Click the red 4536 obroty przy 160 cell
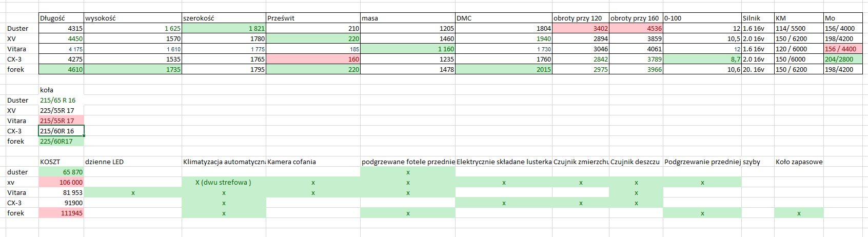 [x=636, y=28]
